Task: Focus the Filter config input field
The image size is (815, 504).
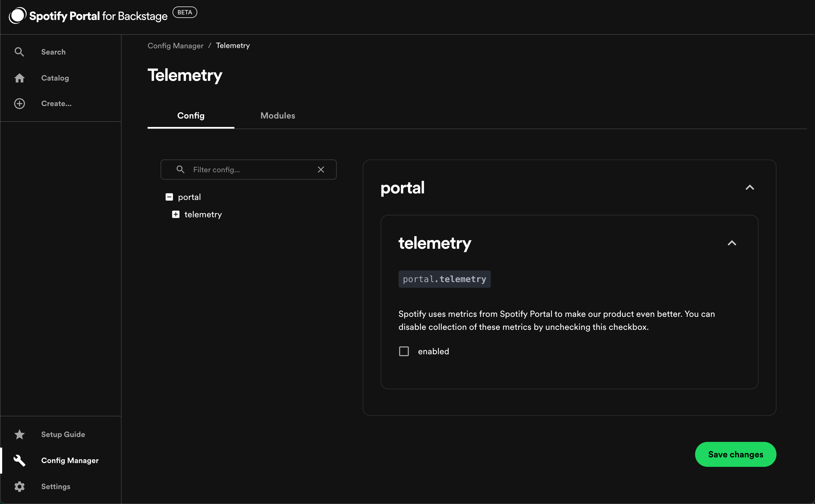Action: click(249, 169)
